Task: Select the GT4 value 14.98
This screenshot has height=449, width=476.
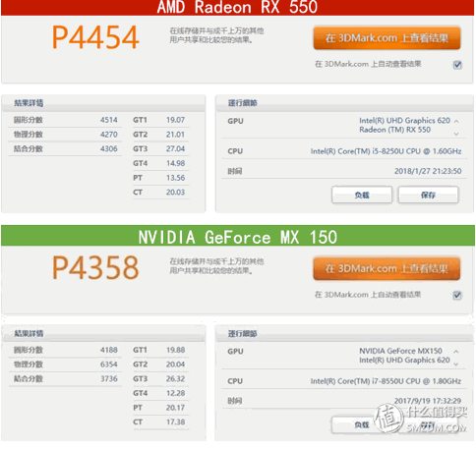Action: (x=175, y=163)
